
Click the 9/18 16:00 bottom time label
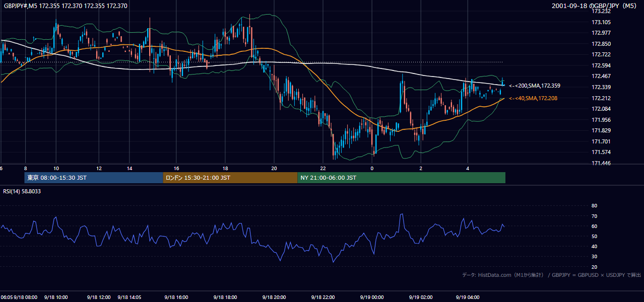click(x=176, y=297)
